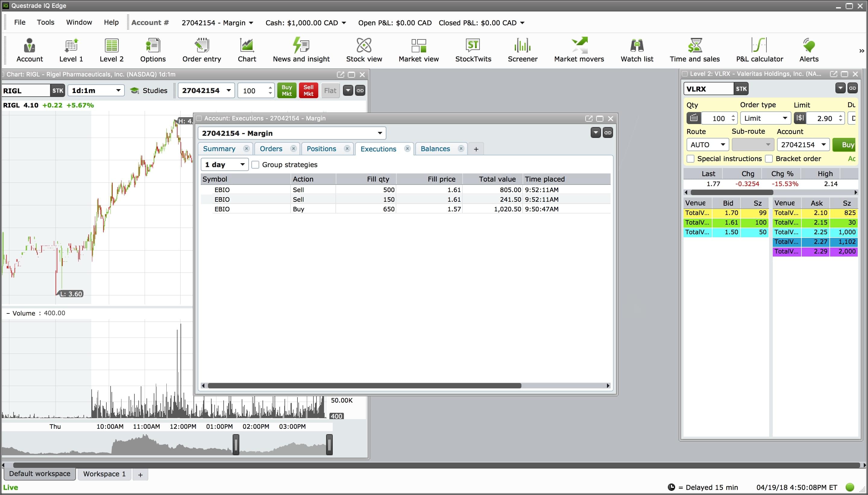The height and width of the screenshot is (495, 868).
Task: Open the P&L calculator
Action: (x=759, y=50)
